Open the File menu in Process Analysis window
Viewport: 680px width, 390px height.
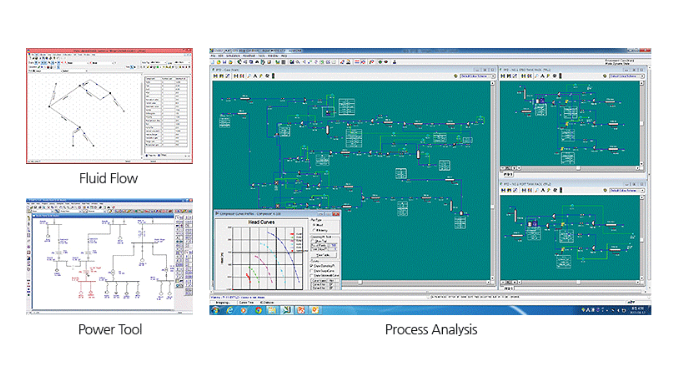coord(213,56)
